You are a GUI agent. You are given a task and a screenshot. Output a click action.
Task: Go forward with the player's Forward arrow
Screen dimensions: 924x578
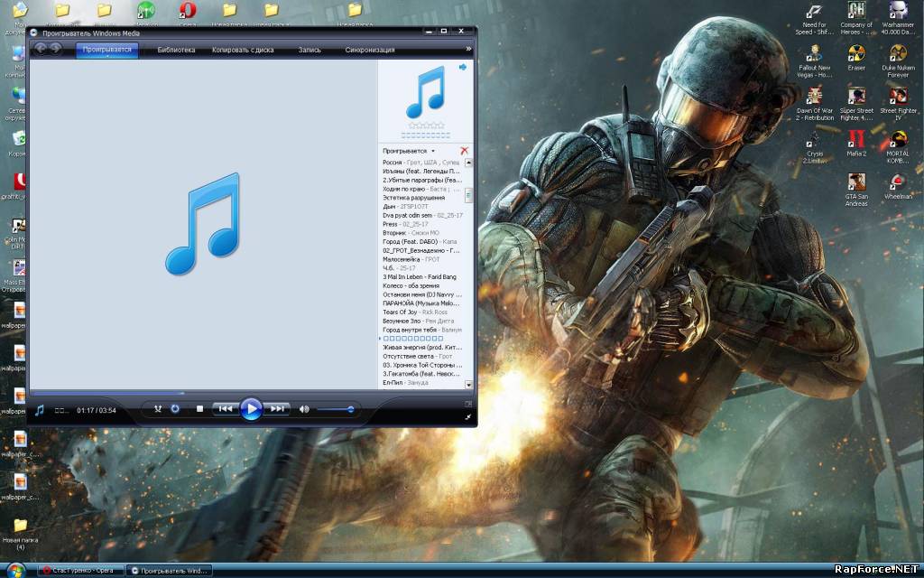pos(55,49)
